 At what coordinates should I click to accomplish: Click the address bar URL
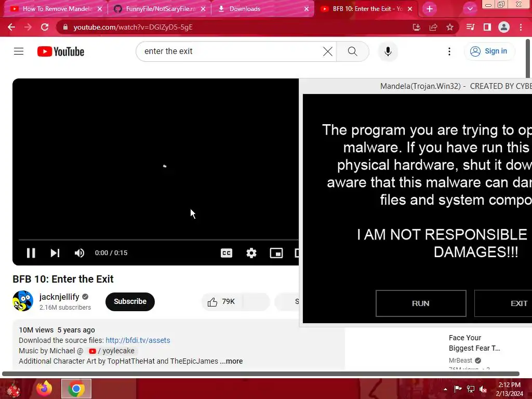[x=133, y=27]
